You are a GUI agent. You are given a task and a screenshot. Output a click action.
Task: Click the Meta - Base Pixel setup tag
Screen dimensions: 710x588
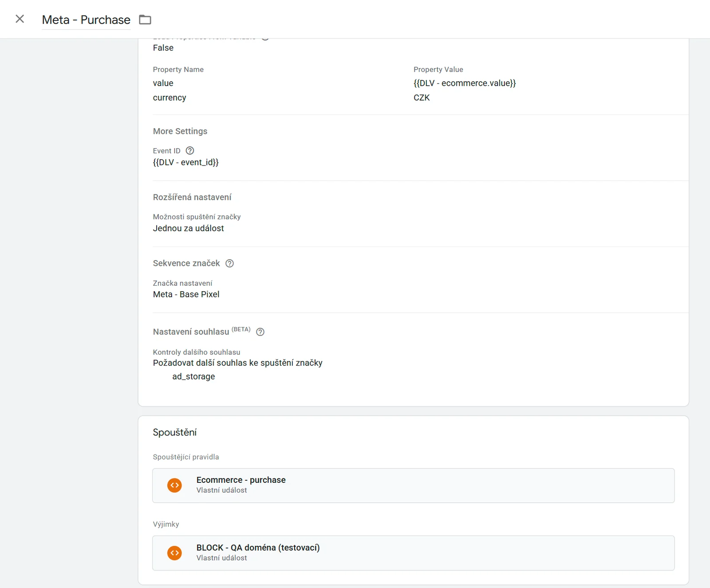[x=186, y=294]
